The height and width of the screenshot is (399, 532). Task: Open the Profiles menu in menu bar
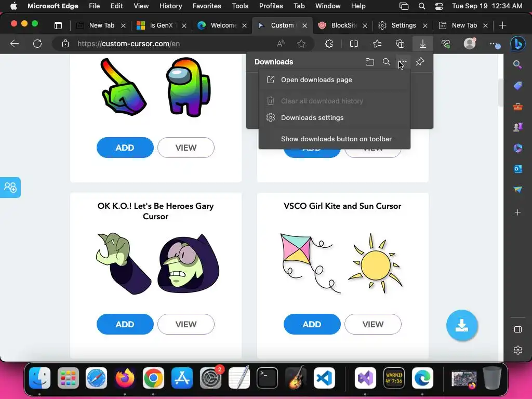[271, 6]
